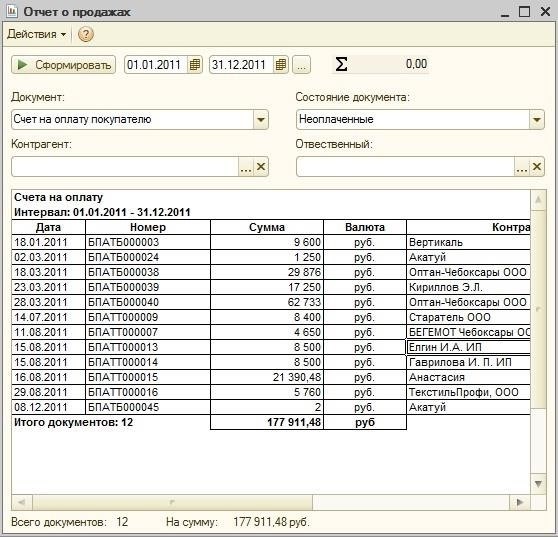
Task: Open calendar for start date 01.01.2011
Action: 195,65
